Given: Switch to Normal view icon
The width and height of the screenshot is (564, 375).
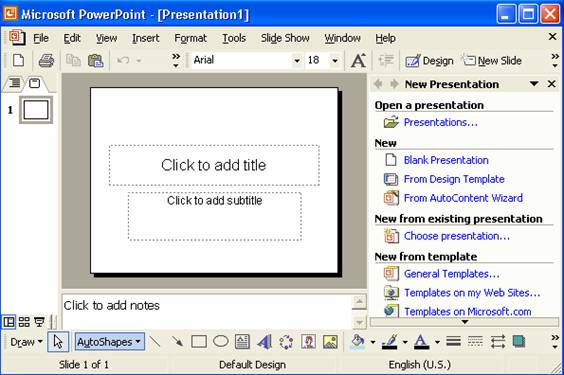Looking at the screenshot, I should pos(9,322).
